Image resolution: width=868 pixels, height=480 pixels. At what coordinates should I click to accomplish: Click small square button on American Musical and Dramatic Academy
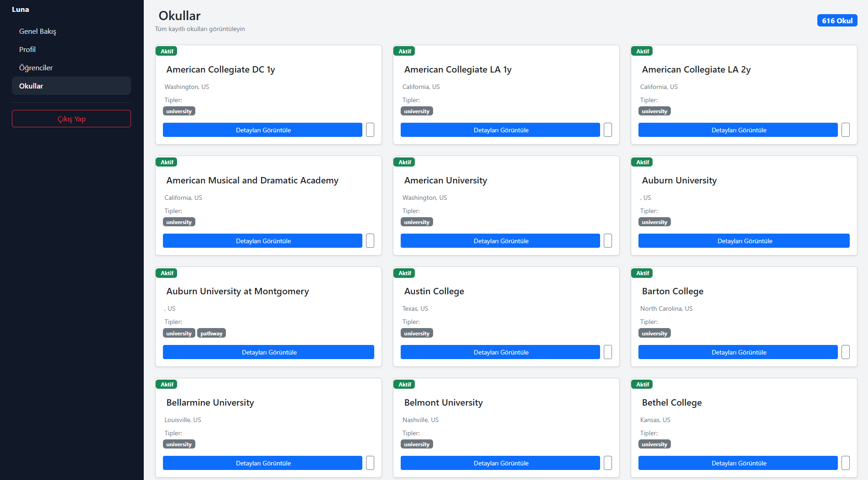(370, 241)
